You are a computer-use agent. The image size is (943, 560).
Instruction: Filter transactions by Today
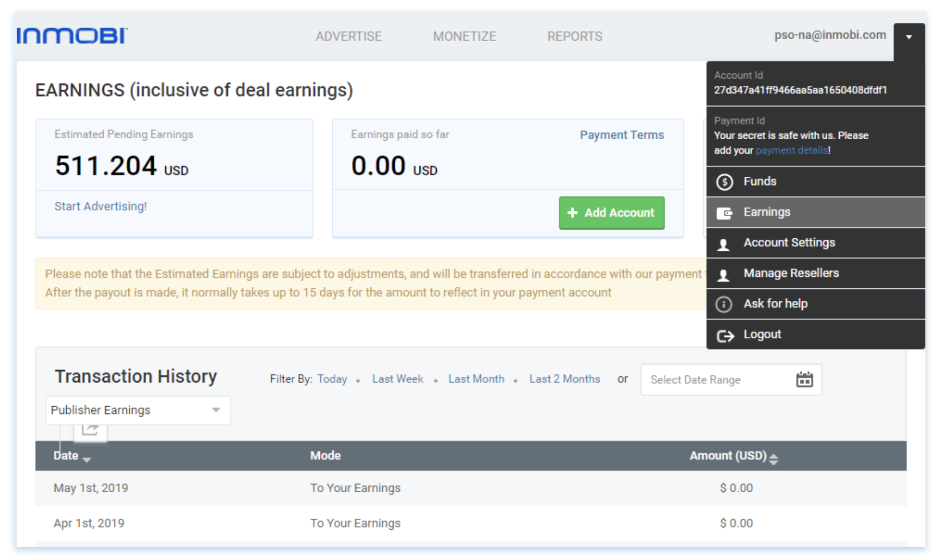point(332,379)
